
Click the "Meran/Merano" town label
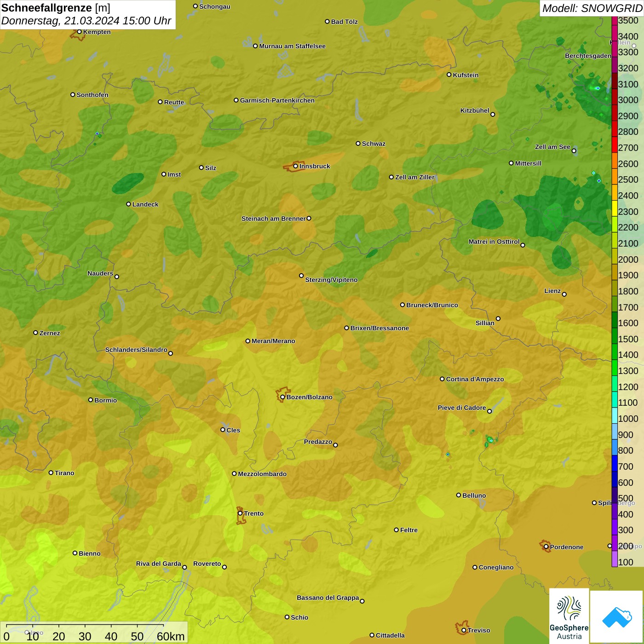pos(273,341)
